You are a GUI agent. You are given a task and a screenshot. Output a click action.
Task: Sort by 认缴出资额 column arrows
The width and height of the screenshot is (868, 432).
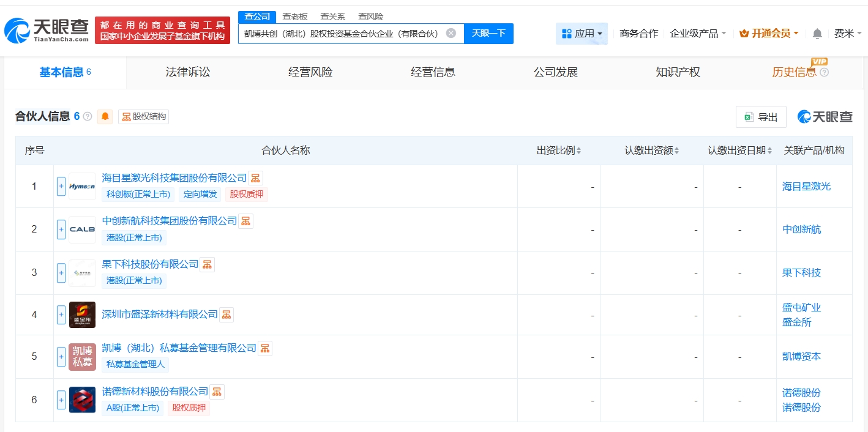(676, 151)
